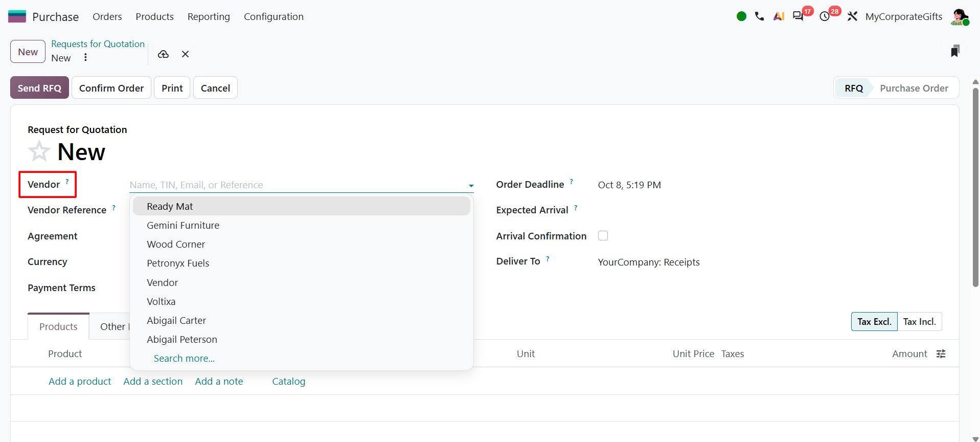Viewport: 980px width, 442px height.
Task: Tick the Arrival Confirmation checkbox
Action: 603,236
